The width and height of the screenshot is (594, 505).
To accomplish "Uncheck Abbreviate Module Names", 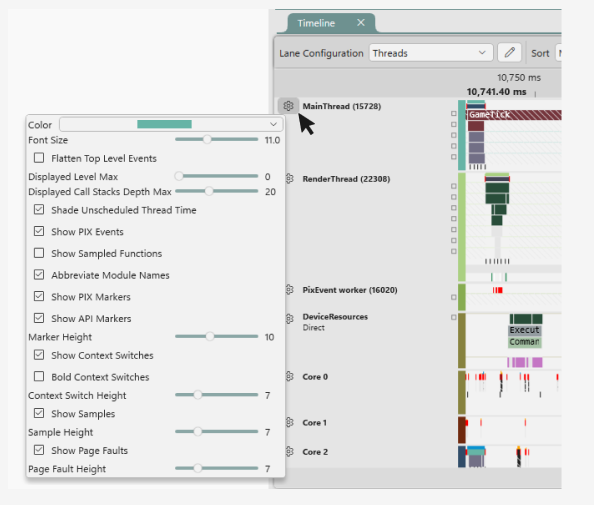I will pos(39,274).
